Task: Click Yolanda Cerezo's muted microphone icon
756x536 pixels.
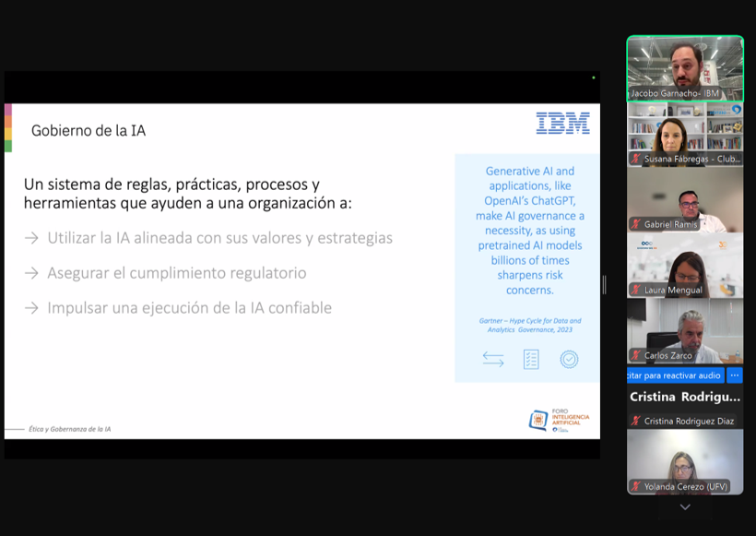Action: [x=636, y=486]
